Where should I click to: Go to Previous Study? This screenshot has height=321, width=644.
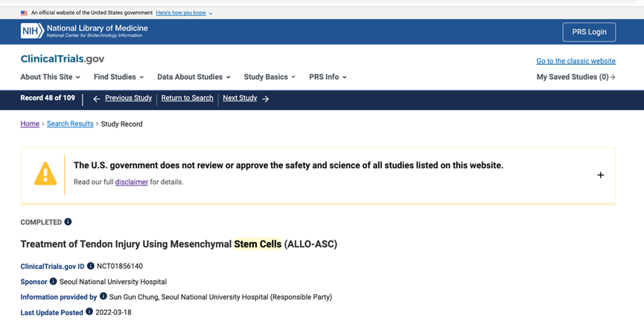pos(128,98)
